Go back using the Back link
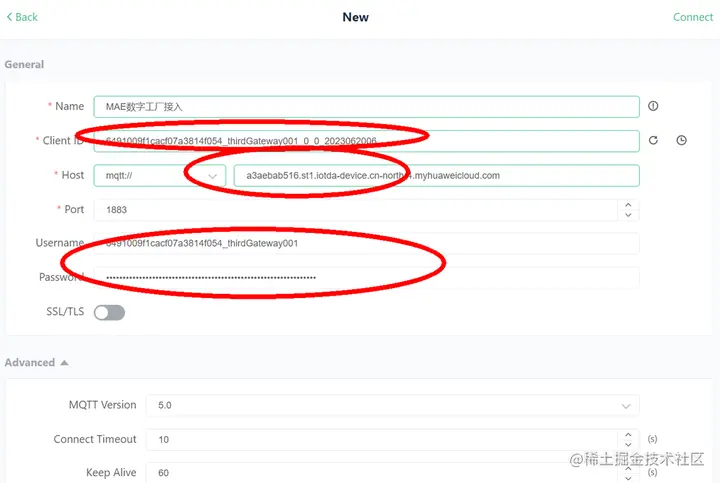The height and width of the screenshot is (483, 720). 22,17
